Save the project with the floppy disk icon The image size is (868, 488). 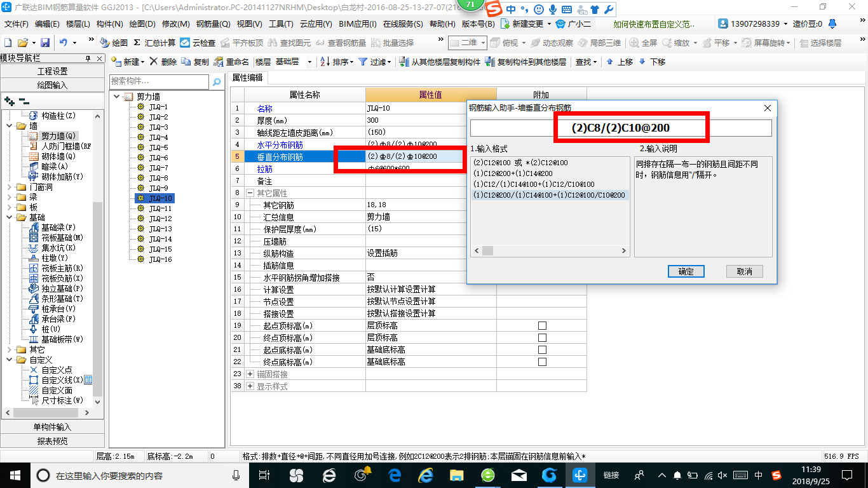coord(45,43)
